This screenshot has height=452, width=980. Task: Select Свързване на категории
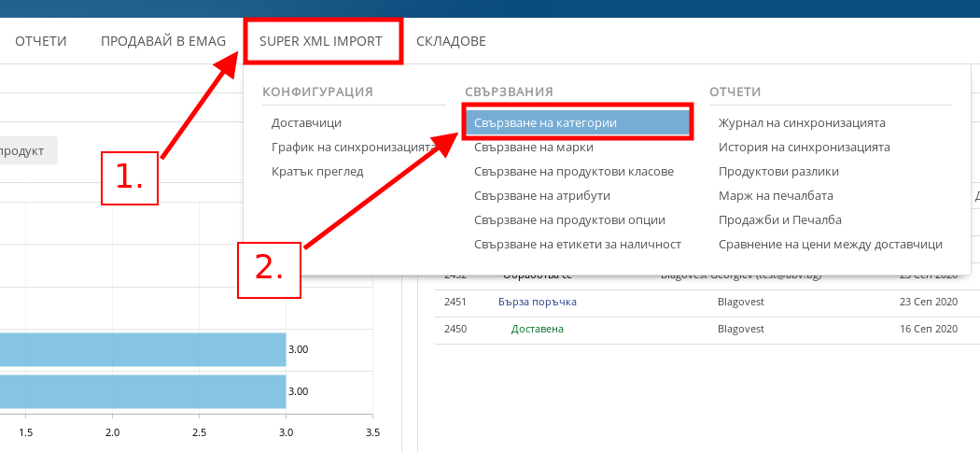click(545, 122)
